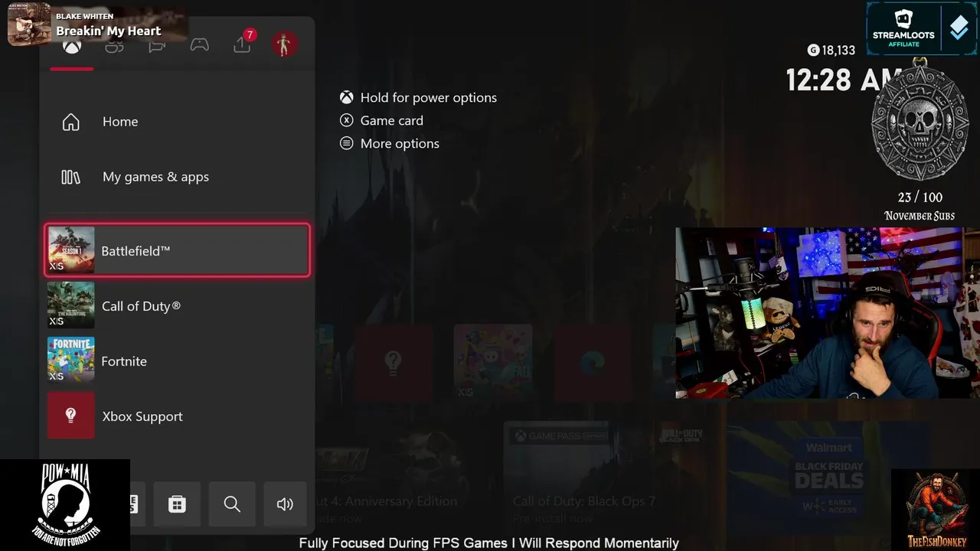Click the Gamerscore 18,133 indicator
The image size is (980, 551).
[831, 51]
